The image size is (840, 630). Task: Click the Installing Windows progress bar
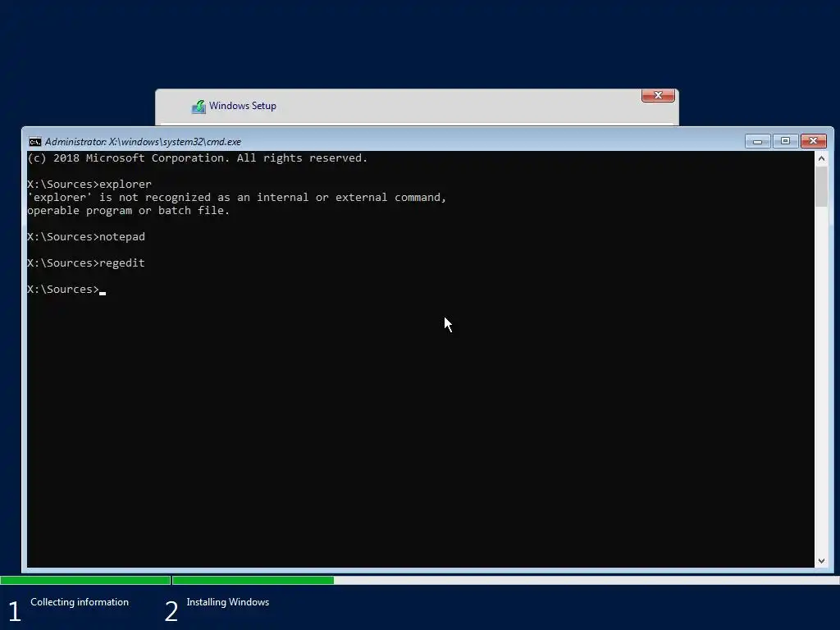[505, 580]
